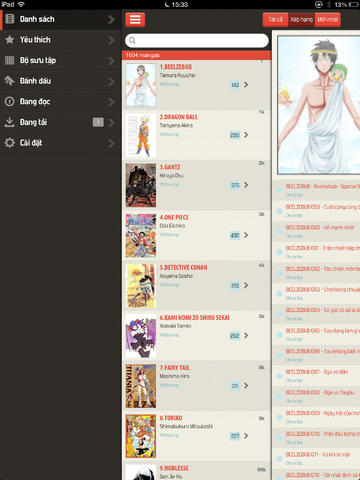Click the 4.ONE PIECE title

(x=174, y=217)
